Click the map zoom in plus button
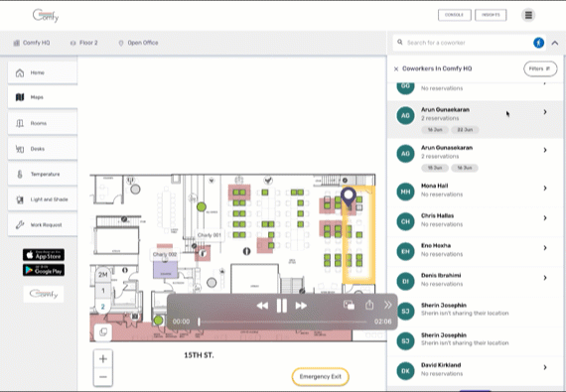Viewport: 566px width, 392px height. (x=103, y=359)
